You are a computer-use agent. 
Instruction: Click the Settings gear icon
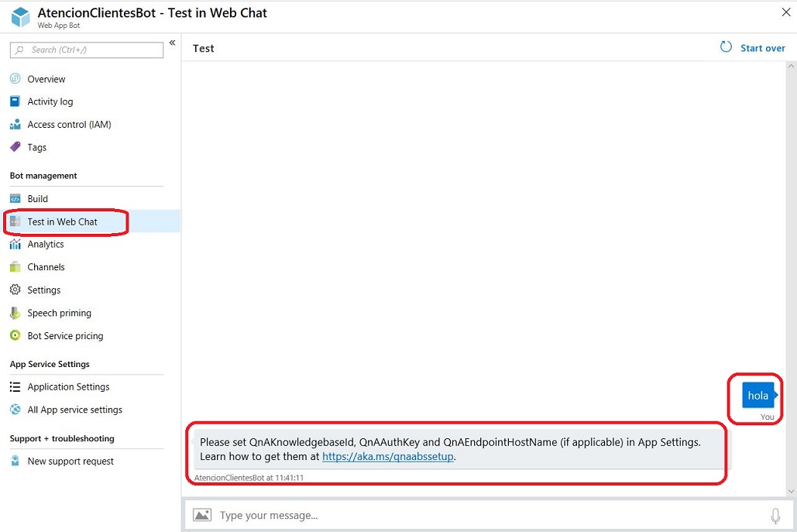pyautogui.click(x=15, y=290)
